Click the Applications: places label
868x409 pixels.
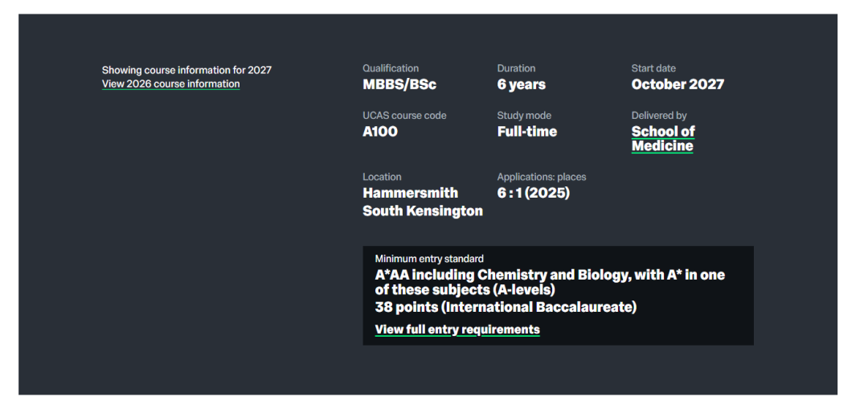542,177
